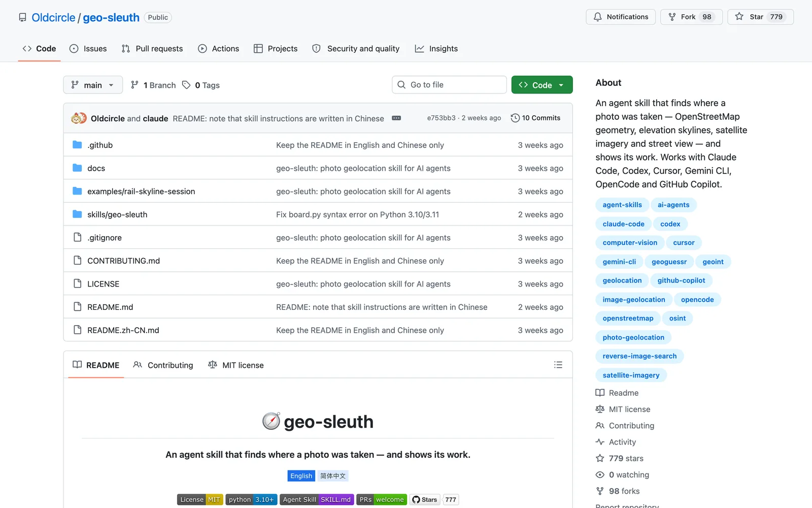This screenshot has width=812, height=508.
Task: Open the Security and quality tab
Action: pyautogui.click(x=356, y=49)
